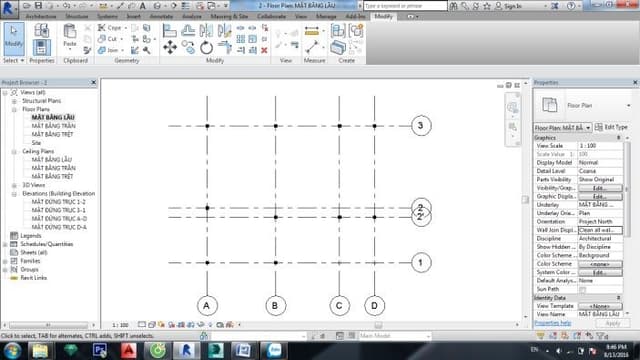Click the view scale 1:100 in view control bar
This screenshot has height=360, width=640.
pyautogui.click(x=120, y=325)
